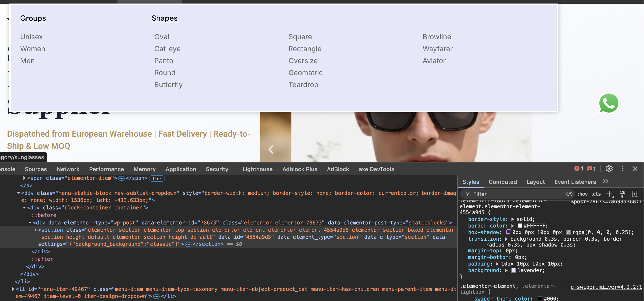Open the e-swiper stylesheet source link
The image size is (644, 301).
[x=606, y=287]
